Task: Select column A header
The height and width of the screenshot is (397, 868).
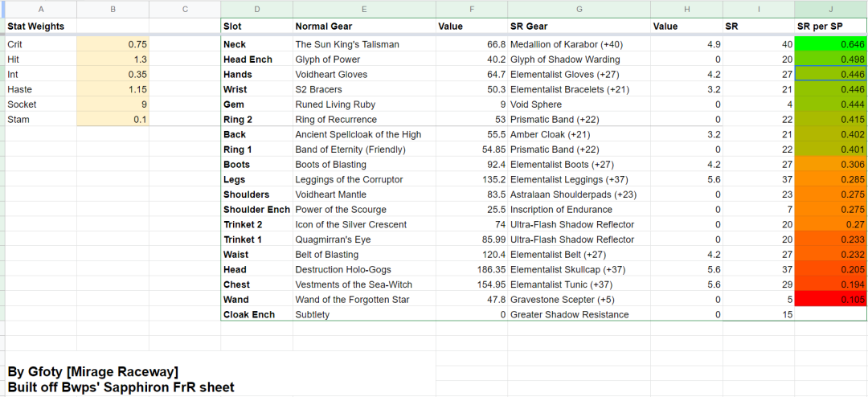Action: click(x=40, y=10)
